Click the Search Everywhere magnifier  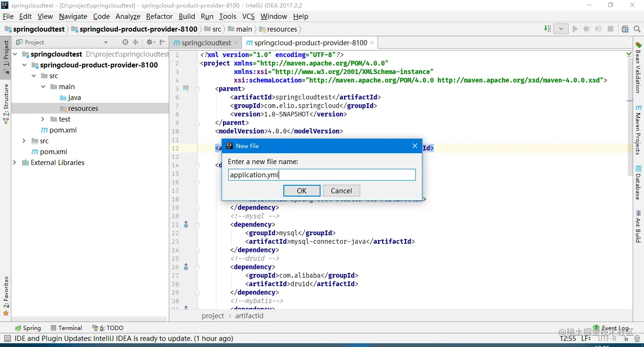(x=637, y=29)
